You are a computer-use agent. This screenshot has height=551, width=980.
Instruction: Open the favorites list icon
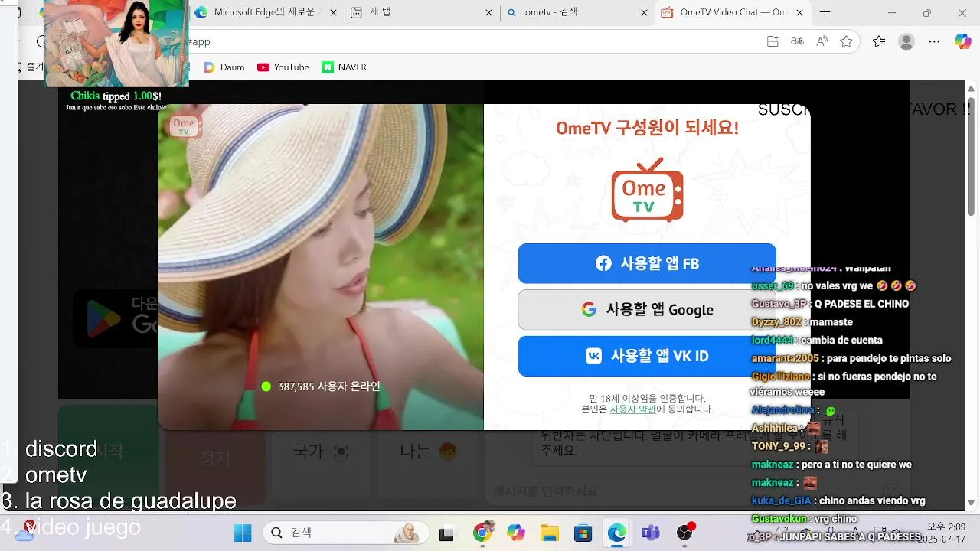879,41
